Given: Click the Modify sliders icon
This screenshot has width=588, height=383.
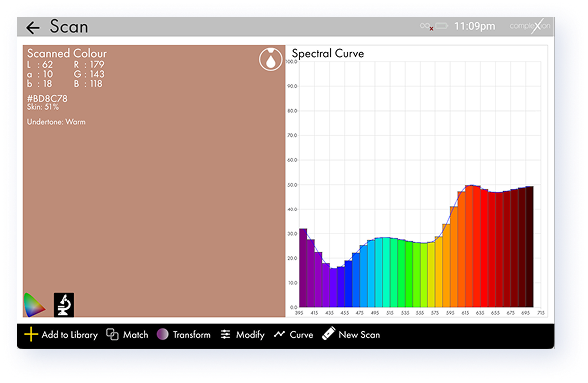Looking at the screenshot, I should tap(225, 334).
